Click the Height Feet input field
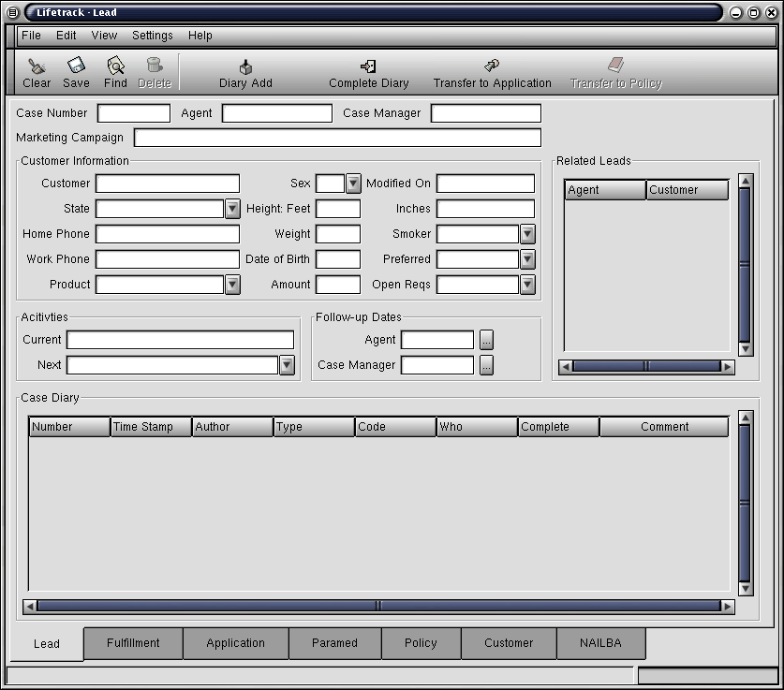 click(x=338, y=209)
